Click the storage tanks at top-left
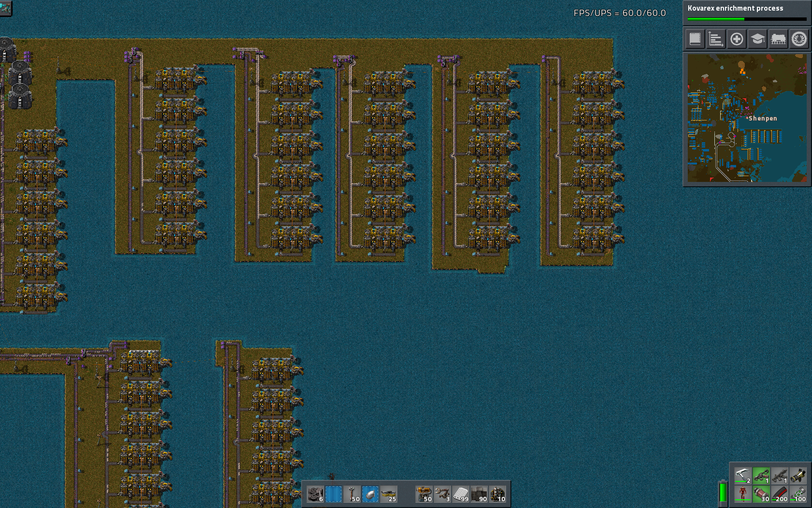Screen dimensions: 812x508 pos(17,73)
